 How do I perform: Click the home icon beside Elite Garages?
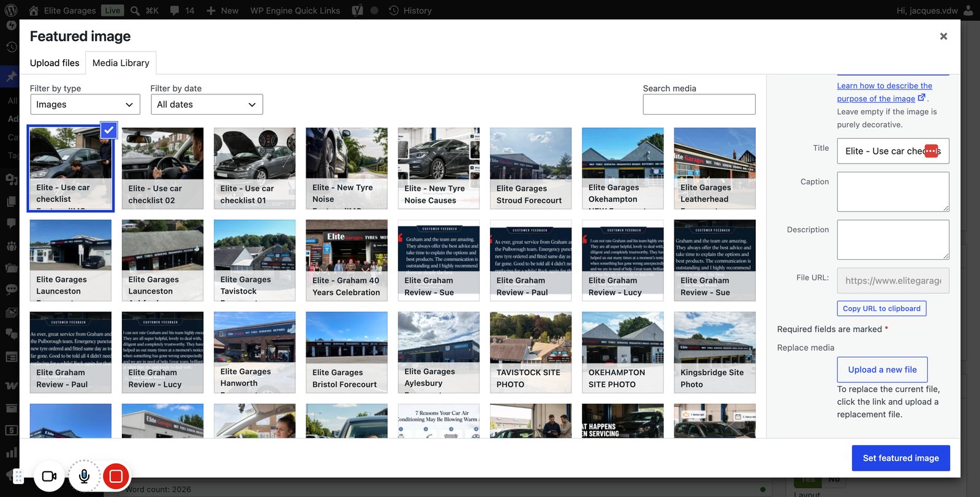tap(33, 10)
